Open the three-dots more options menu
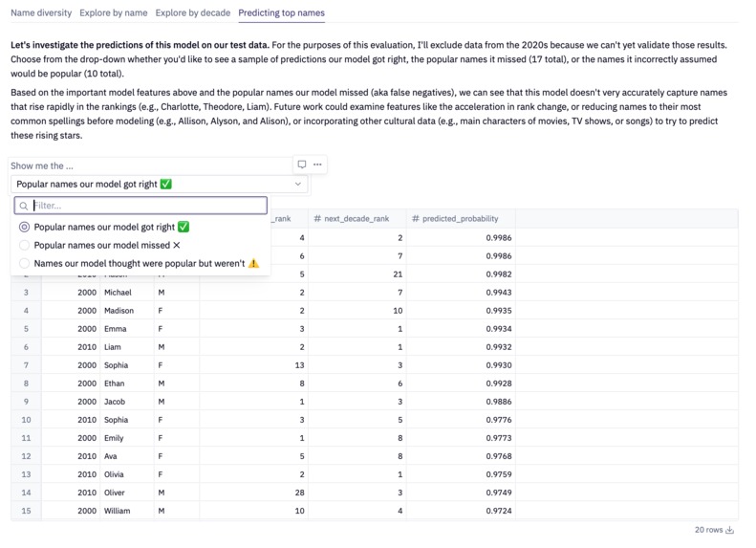Screen dimensions: 756x548 pos(317,164)
